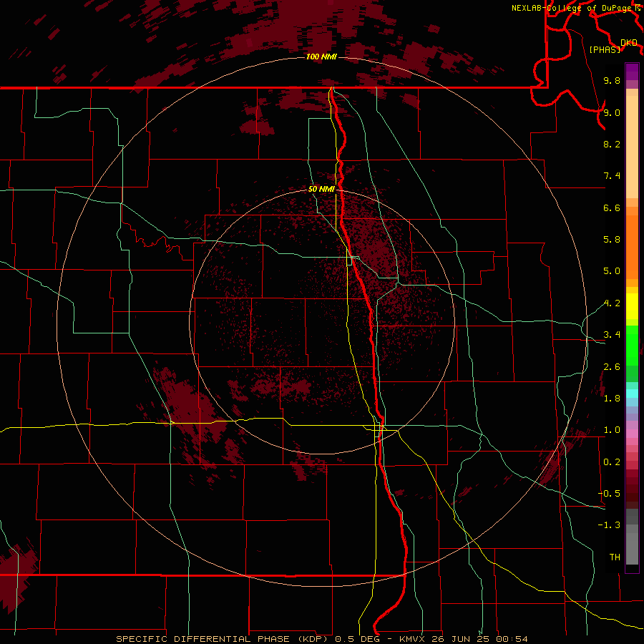Screen dimensions: 644x644
Task: Click the 9.8 value on color scale
Action: (612, 80)
